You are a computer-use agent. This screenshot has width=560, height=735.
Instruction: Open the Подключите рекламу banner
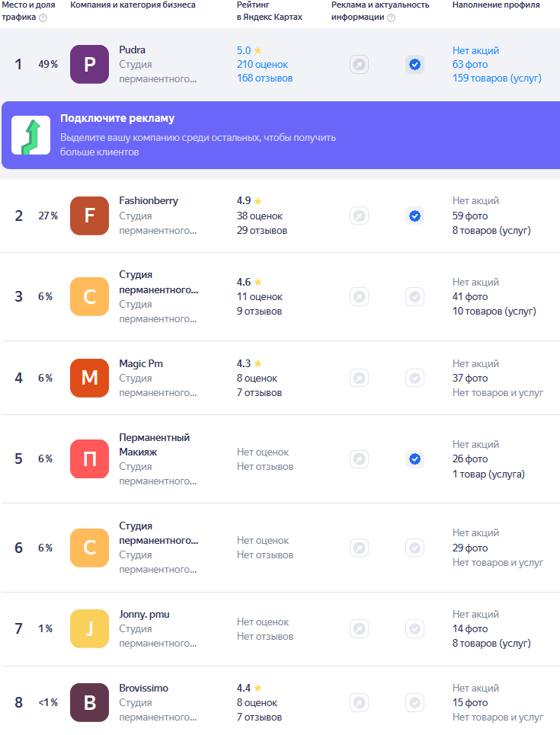(280, 135)
